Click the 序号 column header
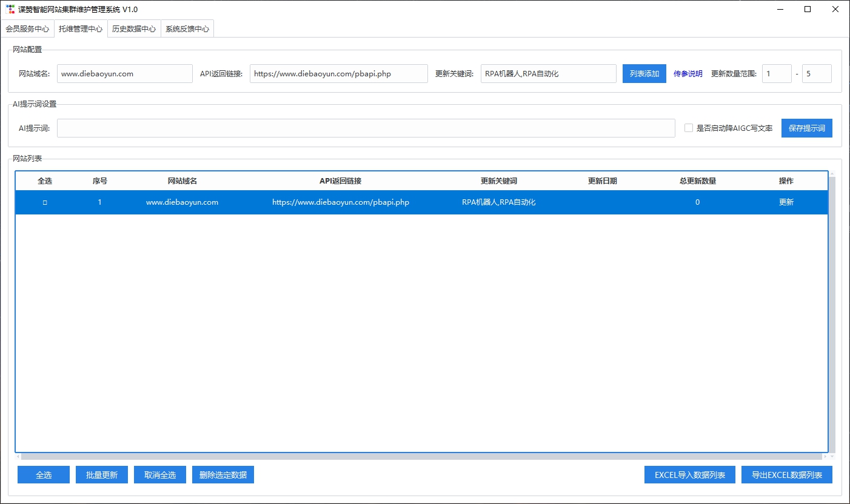This screenshot has height=504, width=850. pos(100,181)
